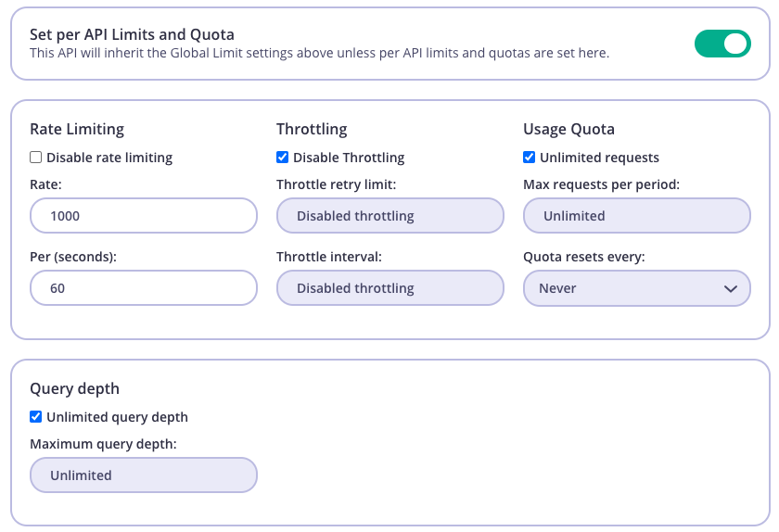Screen dimensions: 779x532
Task: Click the "Disable rate limiting" label text
Action: (109, 158)
